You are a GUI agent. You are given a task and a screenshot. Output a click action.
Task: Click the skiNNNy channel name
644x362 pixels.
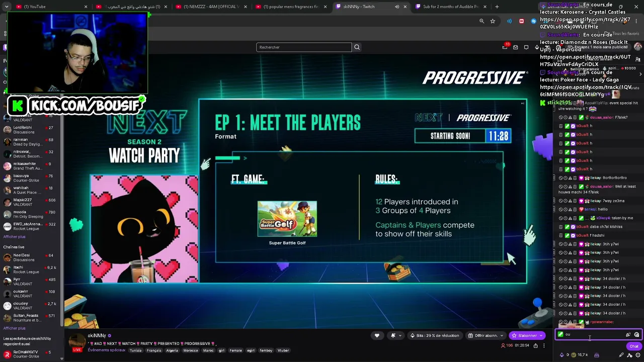click(97, 335)
